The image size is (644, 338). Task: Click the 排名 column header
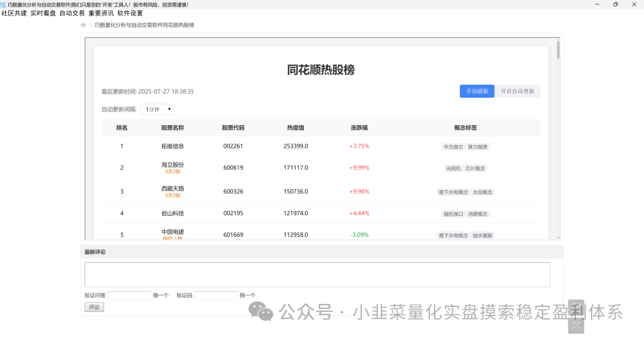click(x=122, y=128)
